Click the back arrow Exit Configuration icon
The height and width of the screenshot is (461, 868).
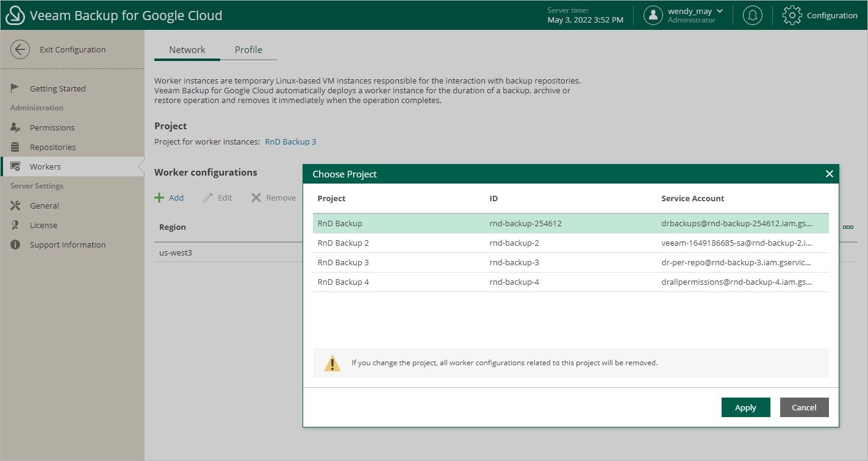coord(20,49)
